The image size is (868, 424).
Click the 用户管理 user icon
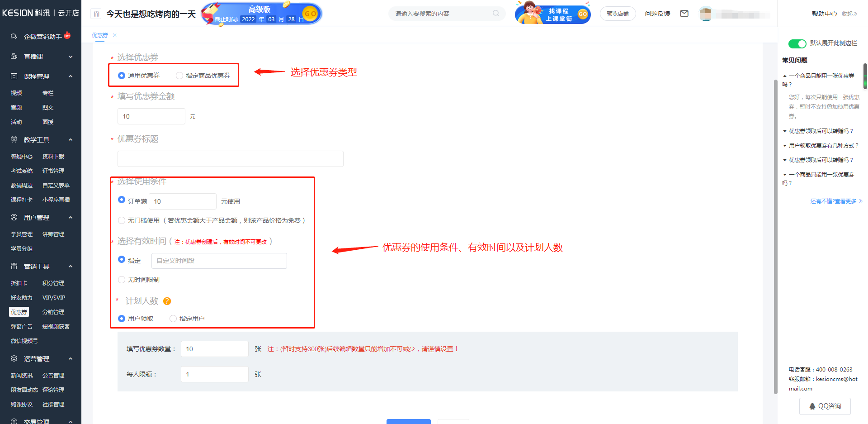point(14,217)
